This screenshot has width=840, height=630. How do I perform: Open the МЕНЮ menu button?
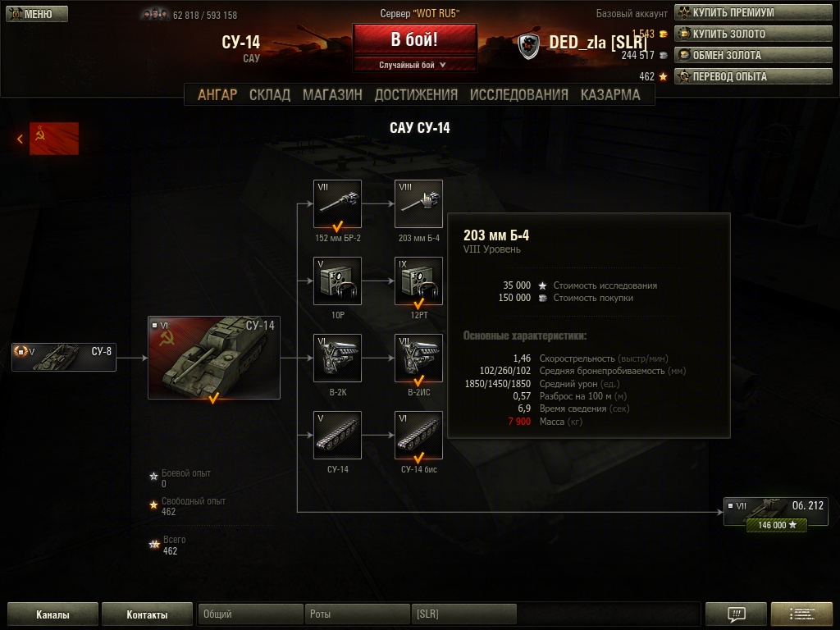37,14
